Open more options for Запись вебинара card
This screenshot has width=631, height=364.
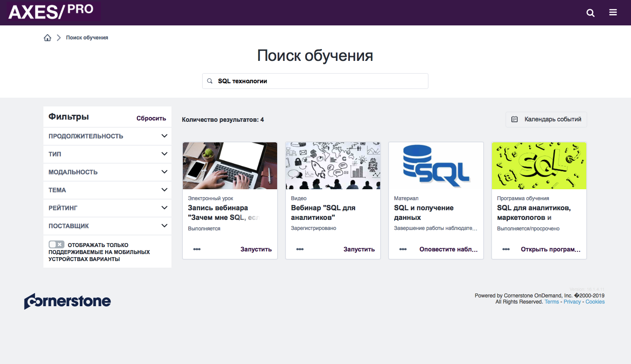coord(197,249)
